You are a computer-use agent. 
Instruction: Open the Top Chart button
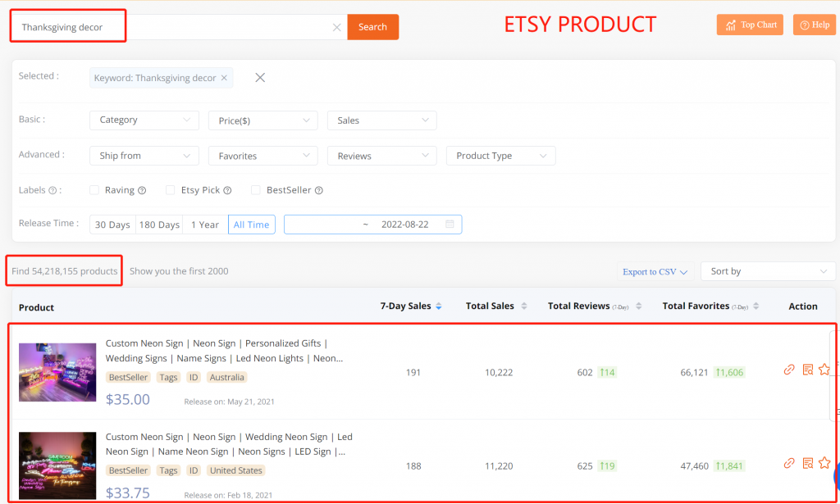[x=750, y=25]
